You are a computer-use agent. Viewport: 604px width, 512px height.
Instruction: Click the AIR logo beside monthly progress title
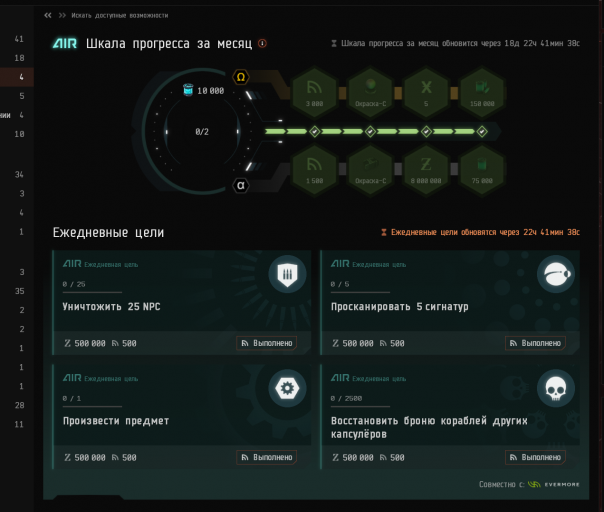click(x=65, y=44)
